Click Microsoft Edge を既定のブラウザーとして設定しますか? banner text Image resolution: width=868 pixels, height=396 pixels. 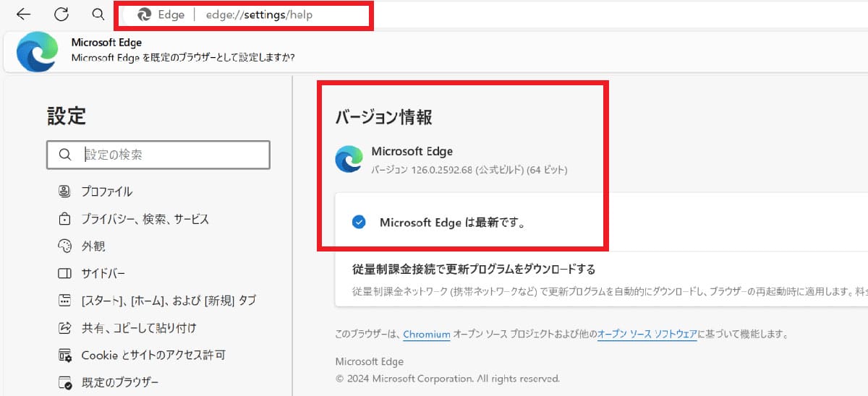tap(183, 57)
